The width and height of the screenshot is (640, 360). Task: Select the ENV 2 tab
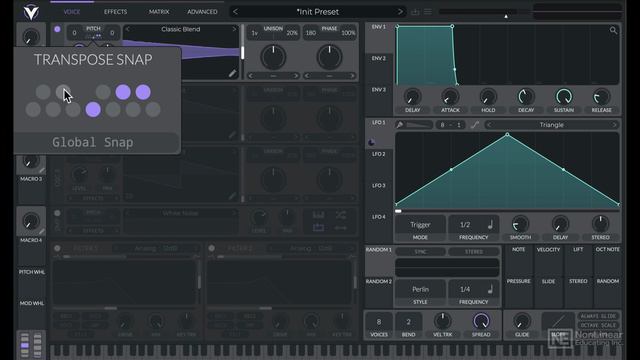pyautogui.click(x=379, y=58)
